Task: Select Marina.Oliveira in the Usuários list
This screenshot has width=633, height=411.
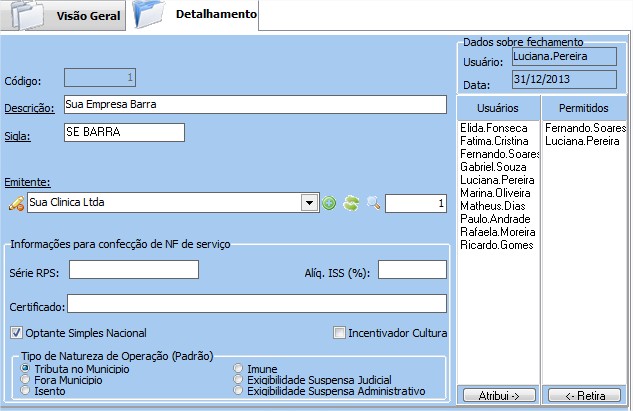Action: pyautogui.click(x=495, y=193)
